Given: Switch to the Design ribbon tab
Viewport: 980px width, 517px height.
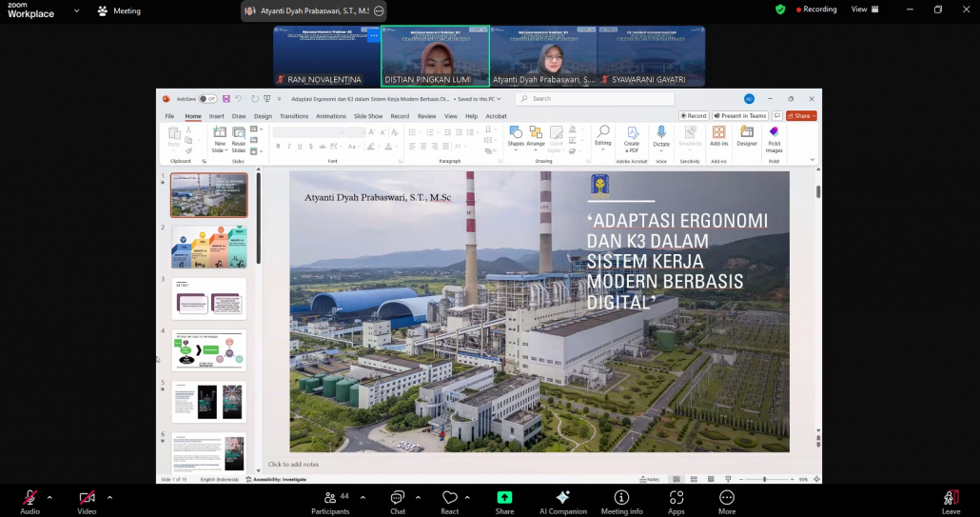Looking at the screenshot, I should (x=263, y=116).
